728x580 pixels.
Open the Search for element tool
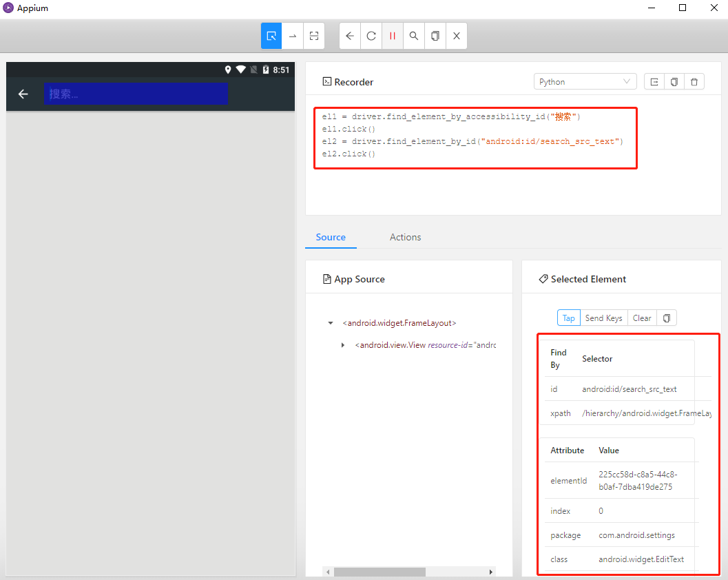point(414,36)
